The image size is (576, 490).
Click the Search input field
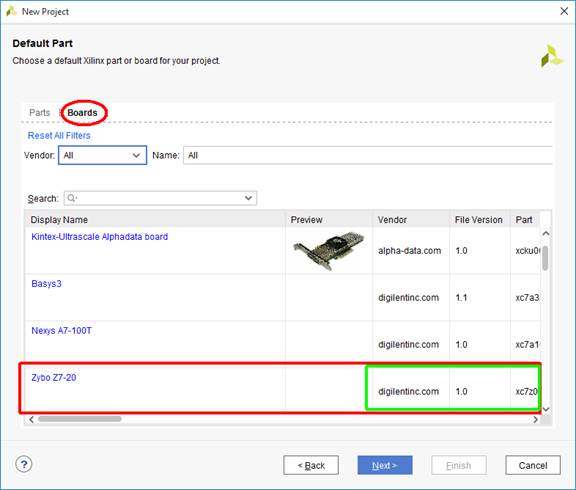[x=160, y=198]
